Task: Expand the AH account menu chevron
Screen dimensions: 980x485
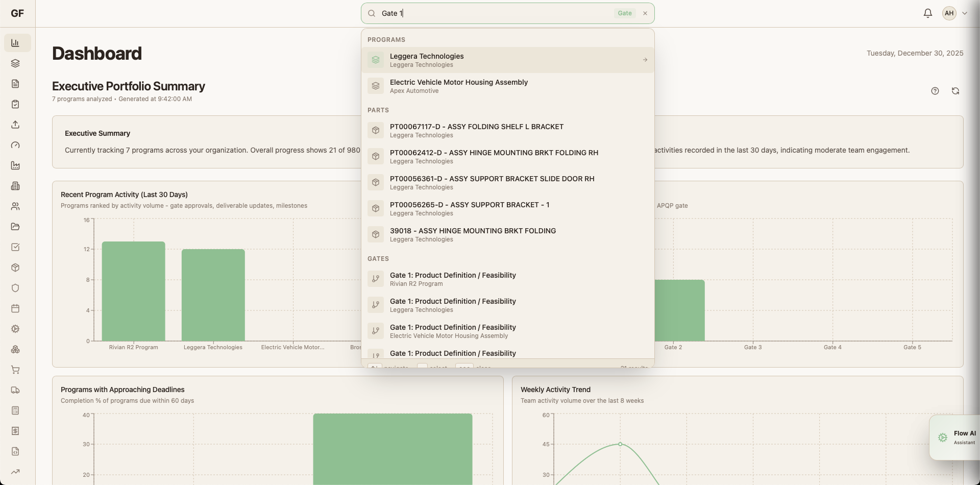Action: point(965,13)
